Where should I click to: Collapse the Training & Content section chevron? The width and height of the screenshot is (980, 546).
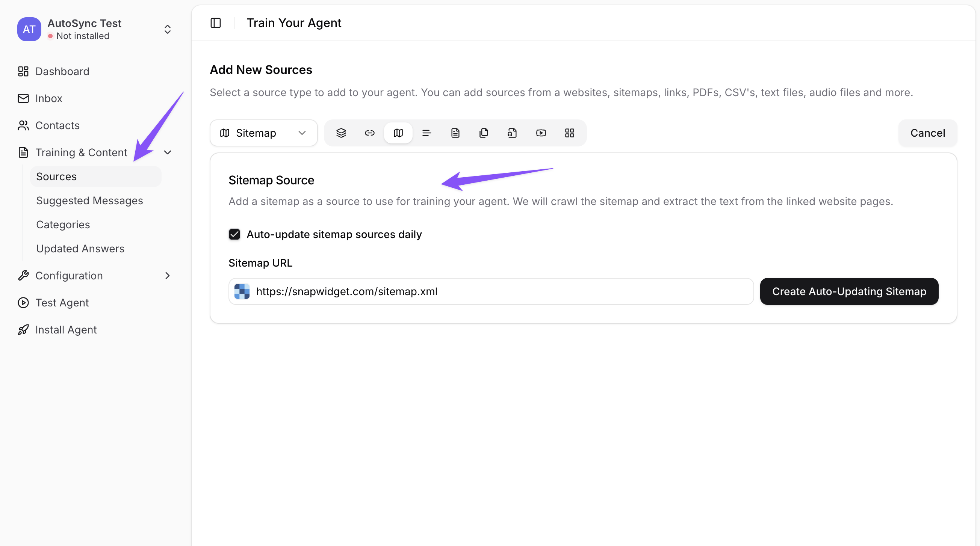click(x=167, y=152)
